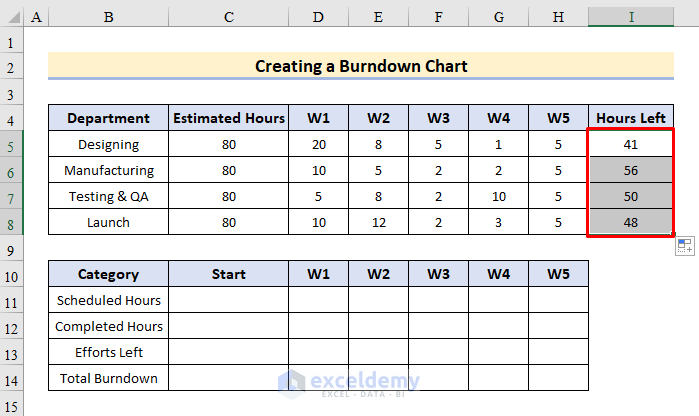The height and width of the screenshot is (416, 699).
Task: Click the empty W5 cell for Efforts Left
Action: tap(558, 352)
